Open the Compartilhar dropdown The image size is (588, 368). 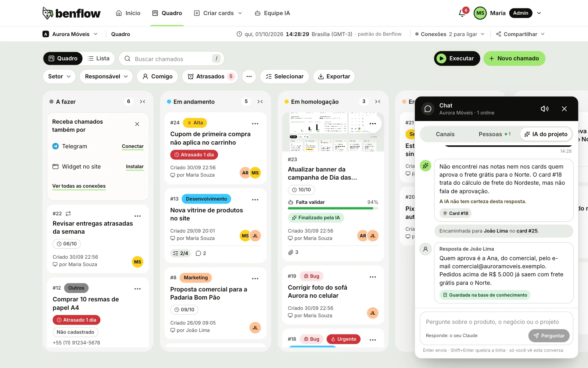click(x=520, y=34)
